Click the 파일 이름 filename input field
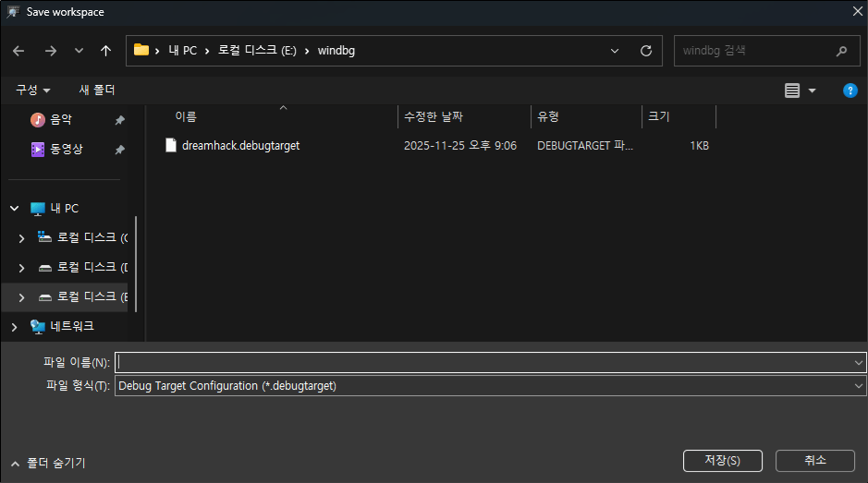Viewport: 868px width, 483px height. pos(481,362)
